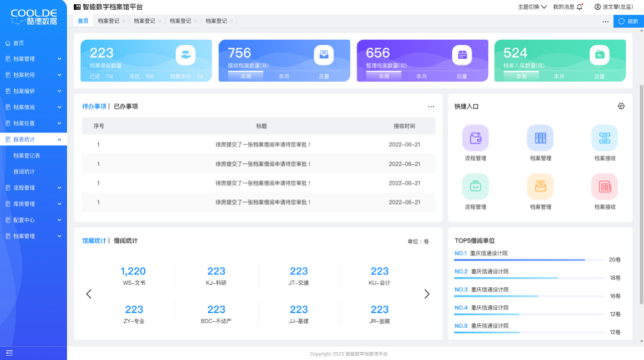Viewport: 644px width, 360px height.
Task: Select 本周 in the 524 card
Action: point(521,76)
